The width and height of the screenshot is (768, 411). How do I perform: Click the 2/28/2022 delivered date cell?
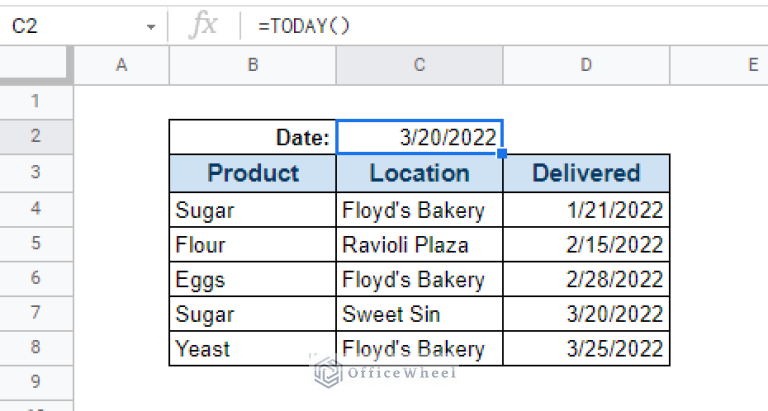coord(586,279)
